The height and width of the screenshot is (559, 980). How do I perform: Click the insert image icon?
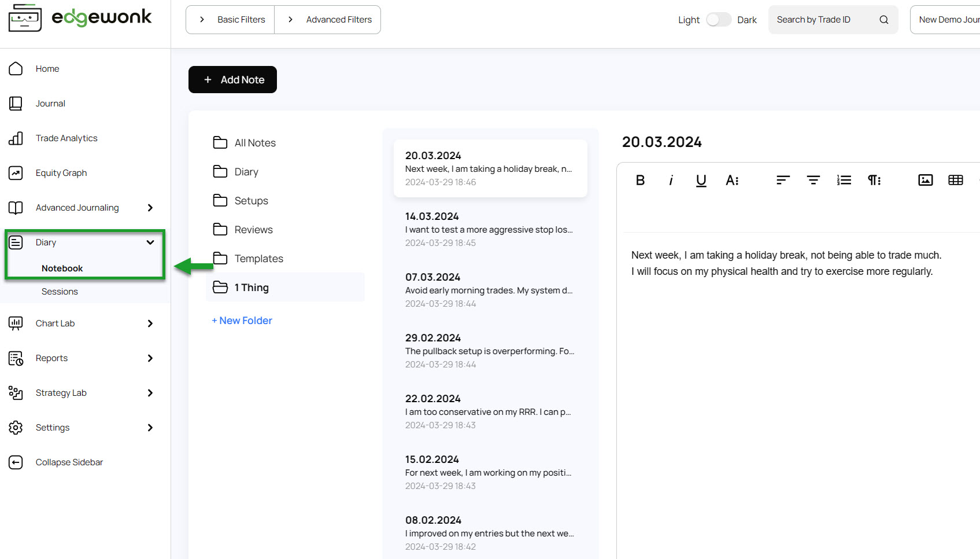[x=925, y=181]
